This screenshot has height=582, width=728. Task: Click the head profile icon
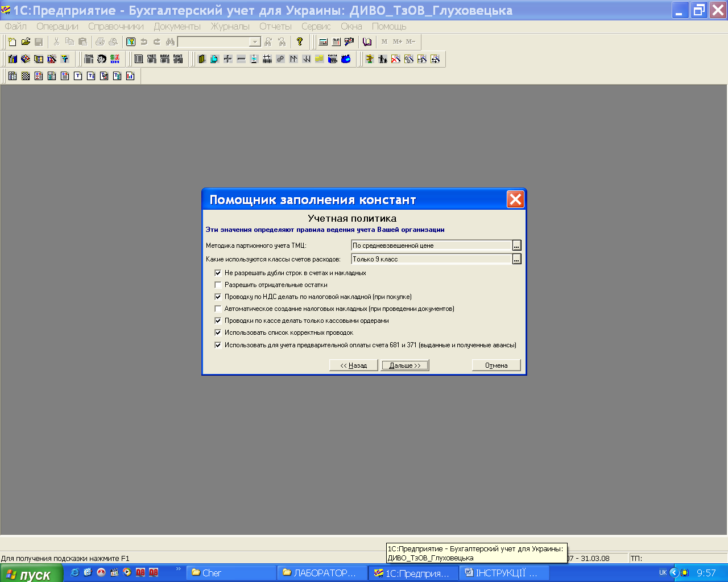pyautogui.click(x=102, y=59)
